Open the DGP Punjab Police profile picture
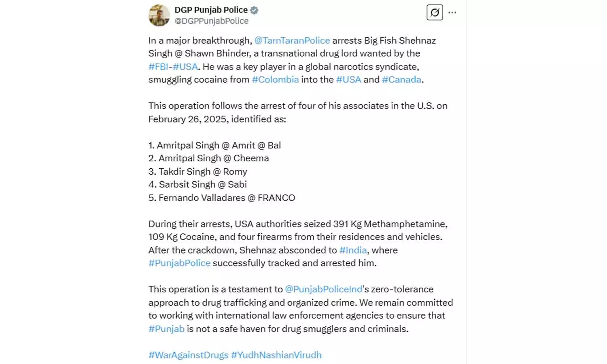 pyautogui.click(x=159, y=15)
